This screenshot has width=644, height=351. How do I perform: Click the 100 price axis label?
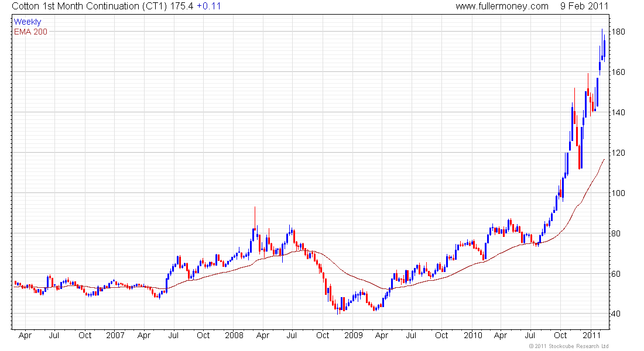[618, 193]
